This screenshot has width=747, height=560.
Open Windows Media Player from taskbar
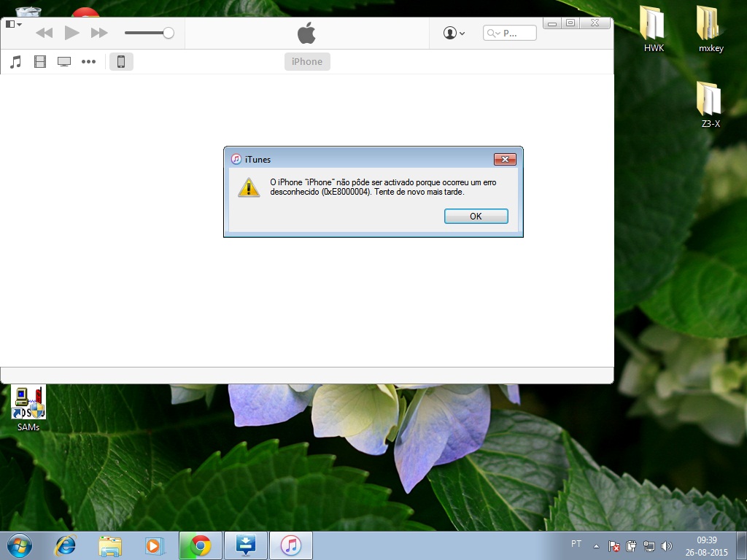pyautogui.click(x=155, y=545)
